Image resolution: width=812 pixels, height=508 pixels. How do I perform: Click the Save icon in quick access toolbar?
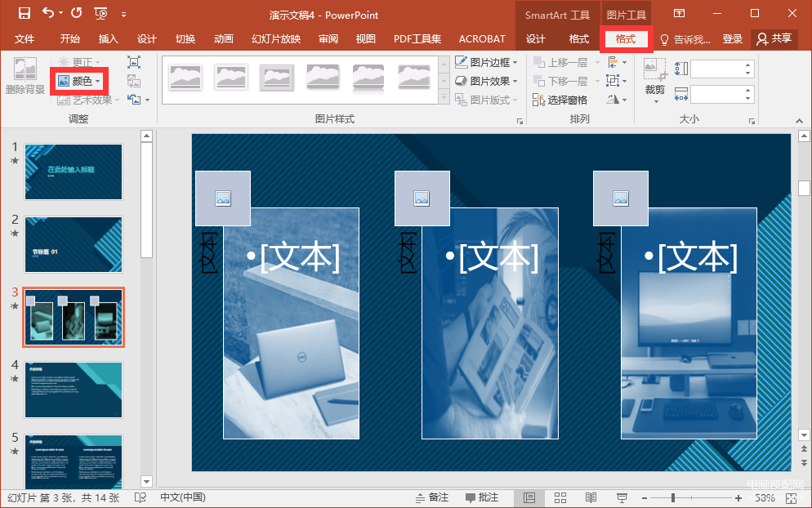[x=24, y=13]
